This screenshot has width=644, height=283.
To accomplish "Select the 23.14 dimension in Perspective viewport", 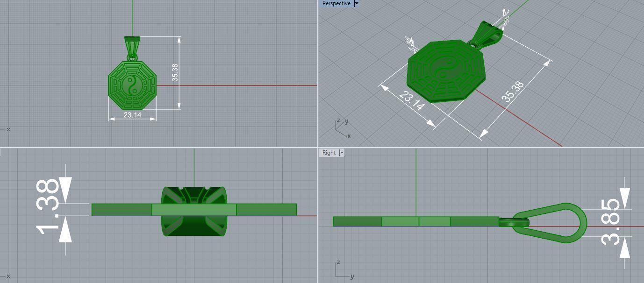I will pyautogui.click(x=412, y=101).
